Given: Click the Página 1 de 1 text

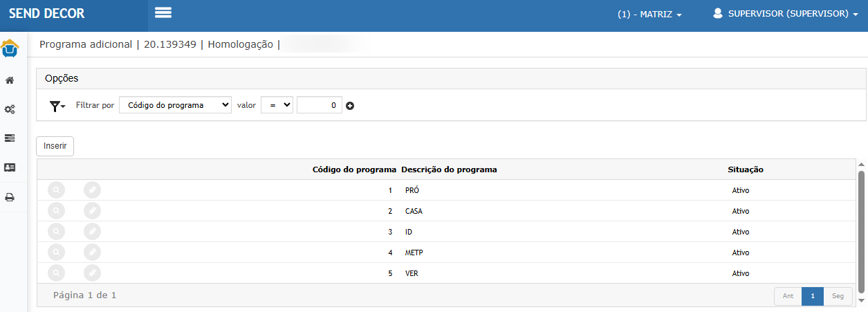Looking at the screenshot, I should (84, 295).
